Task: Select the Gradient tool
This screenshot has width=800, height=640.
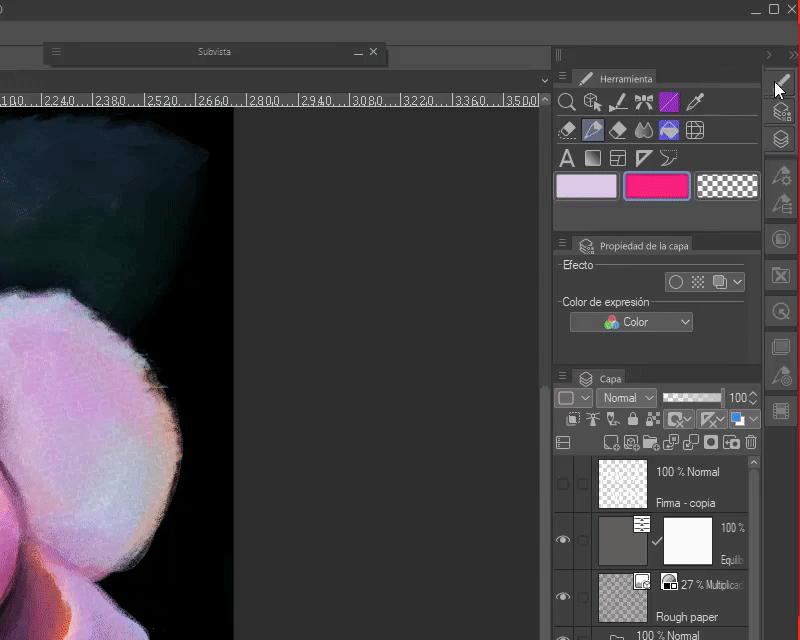Action: point(592,158)
